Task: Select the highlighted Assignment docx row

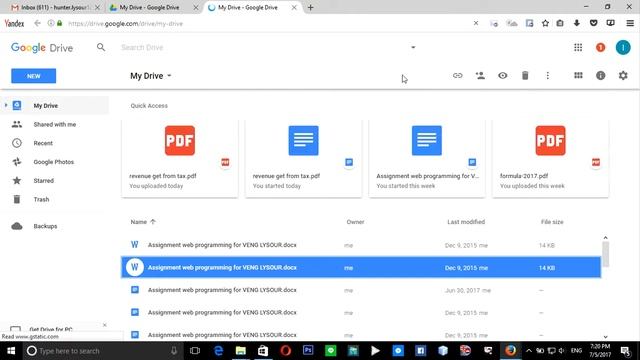Action: pos(361,267)
